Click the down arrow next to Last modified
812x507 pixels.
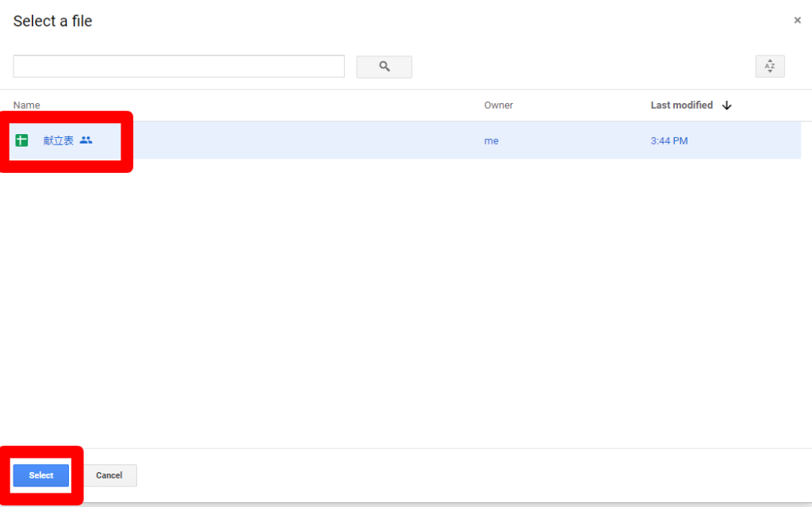pos(726,106)
